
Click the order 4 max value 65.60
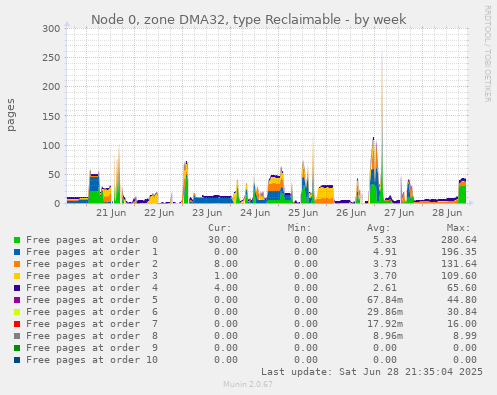(x=462, y=288)
